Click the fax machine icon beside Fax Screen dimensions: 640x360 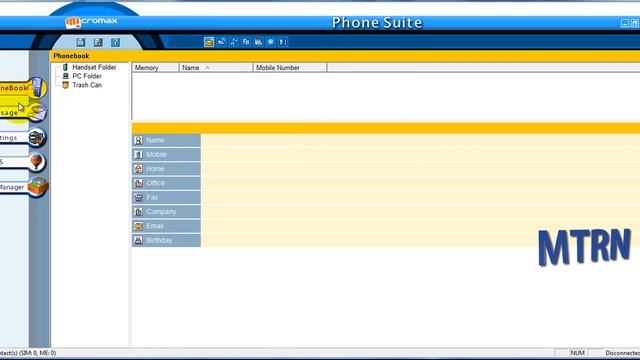138,197
